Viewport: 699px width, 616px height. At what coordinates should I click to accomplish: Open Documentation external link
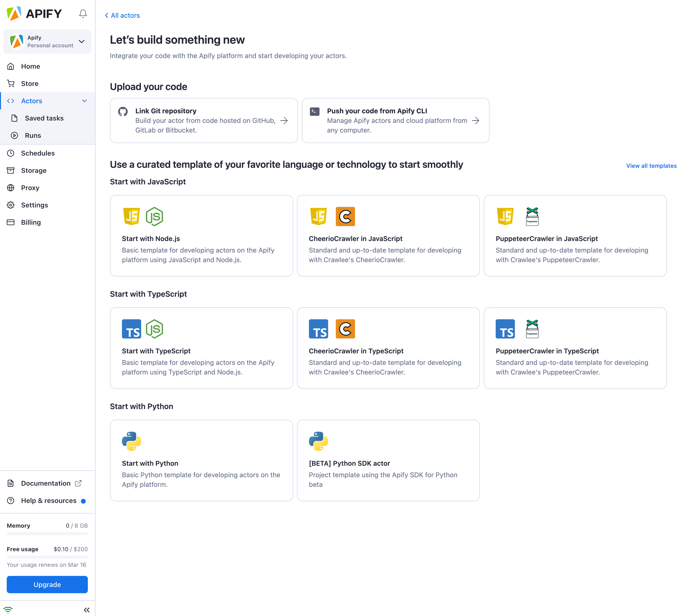click(46, 483)
